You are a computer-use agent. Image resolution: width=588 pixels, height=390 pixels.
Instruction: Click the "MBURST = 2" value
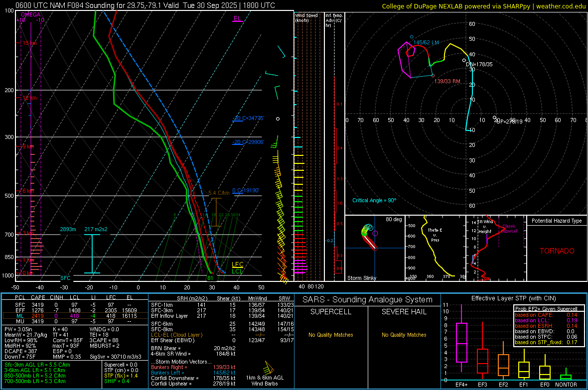click(104, 346)
